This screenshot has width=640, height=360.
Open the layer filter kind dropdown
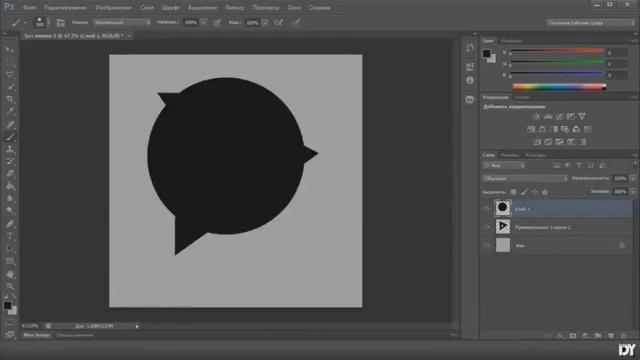(504, 165)
